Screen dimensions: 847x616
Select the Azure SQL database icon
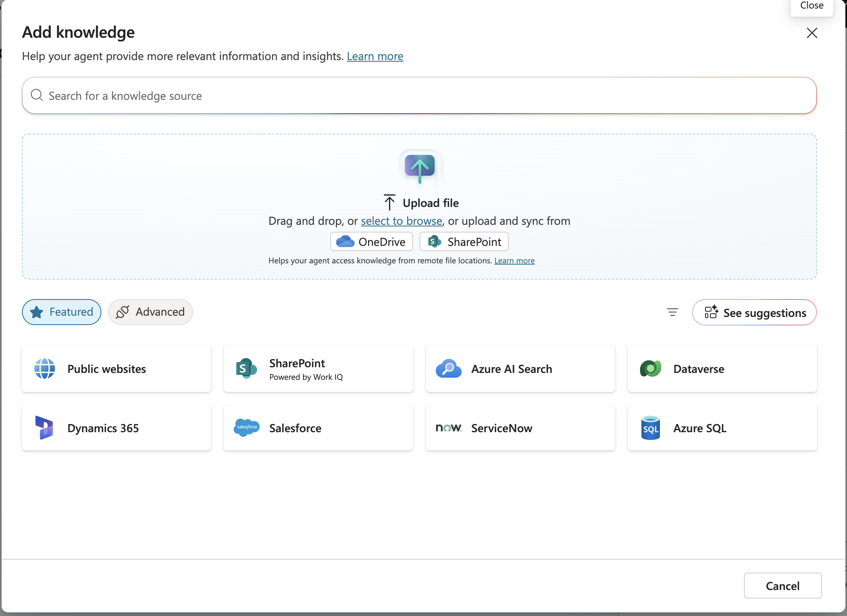pos(650,428)
